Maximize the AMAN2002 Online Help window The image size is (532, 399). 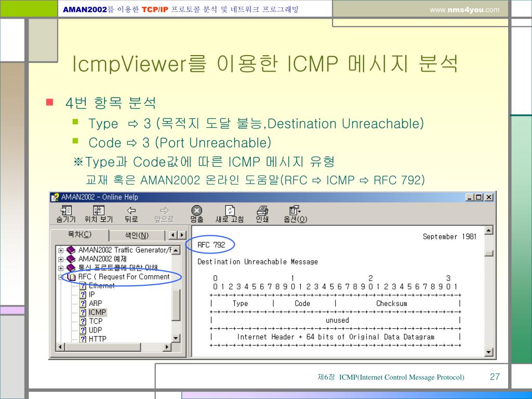pos(478,197)
